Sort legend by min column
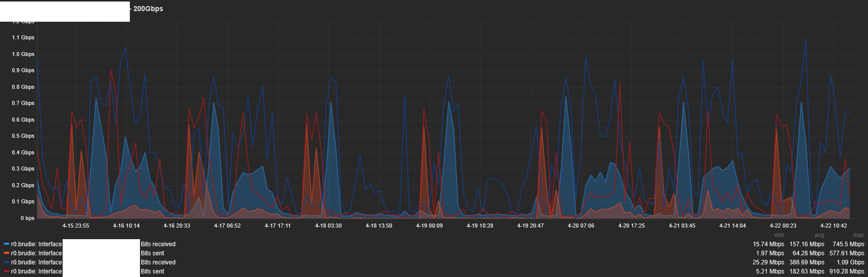 pyautogui.click(x=779, y=235)
